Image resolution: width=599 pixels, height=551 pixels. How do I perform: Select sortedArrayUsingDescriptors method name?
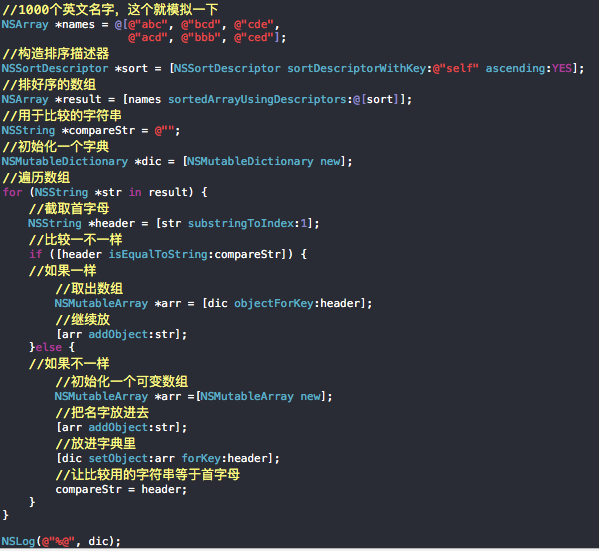pos(258,100)
